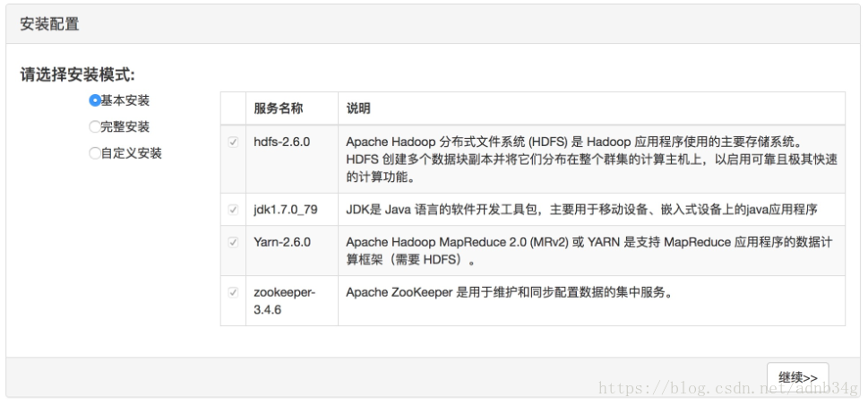The width and height of the screenshot is (868, 406).
Task: Click the zookeeper-3.4.6 service name
Action: pyautogui.click(x=284, y=300)
